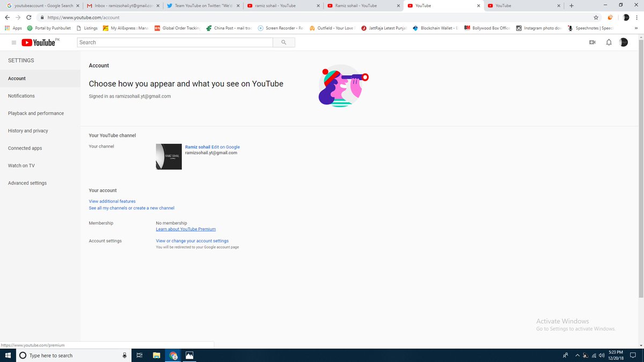644x362 pixels.
Task: Click the Windows taskbar search box
Action: tap(72, 355)
